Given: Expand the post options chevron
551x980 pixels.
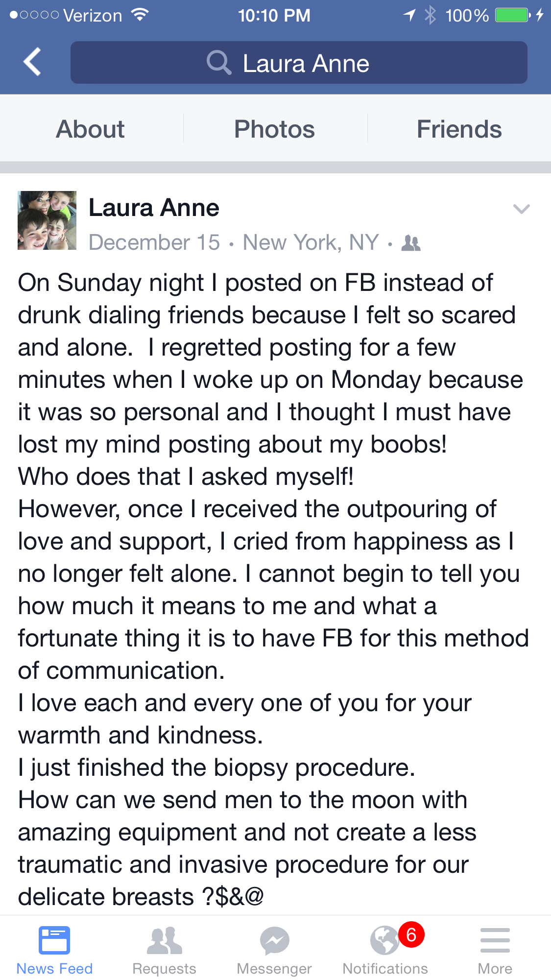Looking at the screenshot, I should [521, 209].
